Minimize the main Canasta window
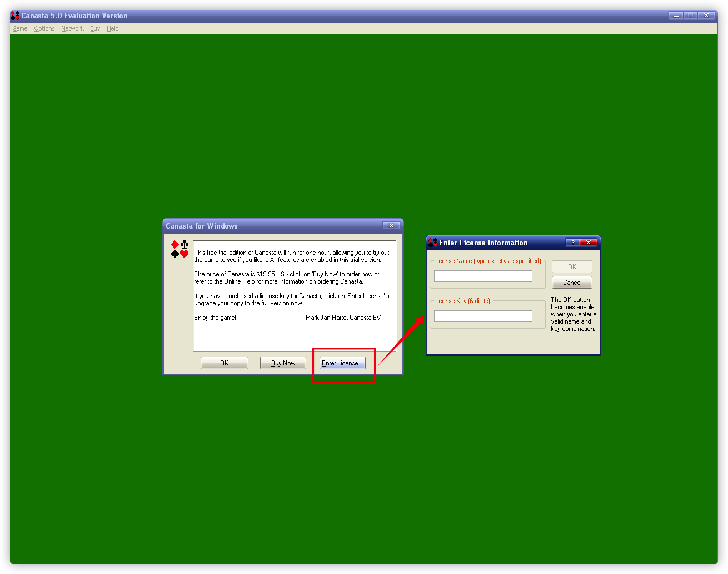 point(676,16)
